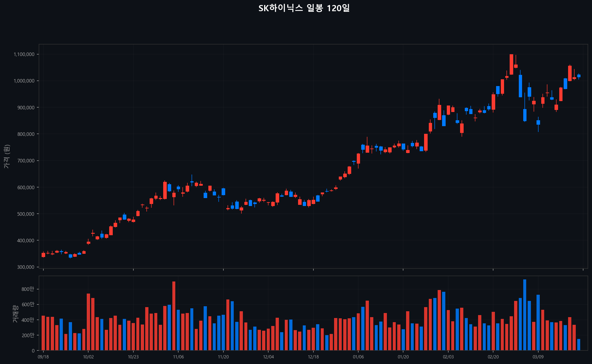Click the 800만 volume axis label

coord(28,289)
